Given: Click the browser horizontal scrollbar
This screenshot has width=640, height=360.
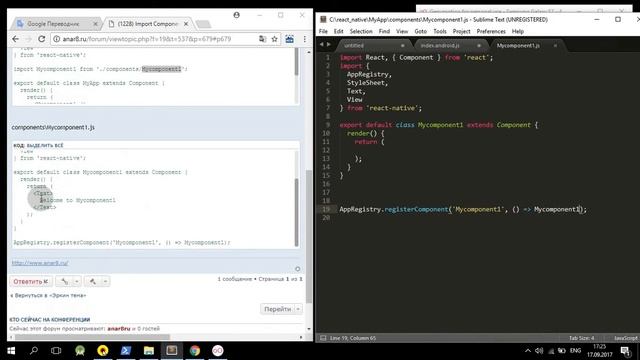Looking at the screenshot, I should [x=92, y=337].
